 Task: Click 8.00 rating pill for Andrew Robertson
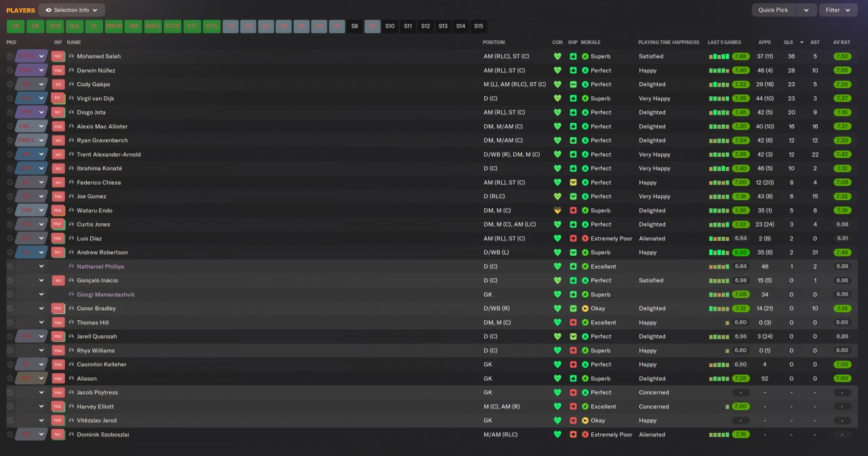coord(741,252)
